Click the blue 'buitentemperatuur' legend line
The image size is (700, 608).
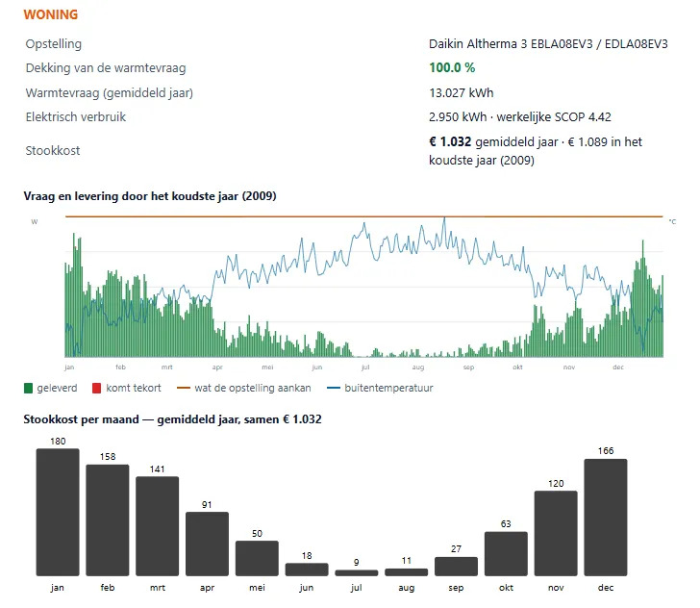point(334,388)
